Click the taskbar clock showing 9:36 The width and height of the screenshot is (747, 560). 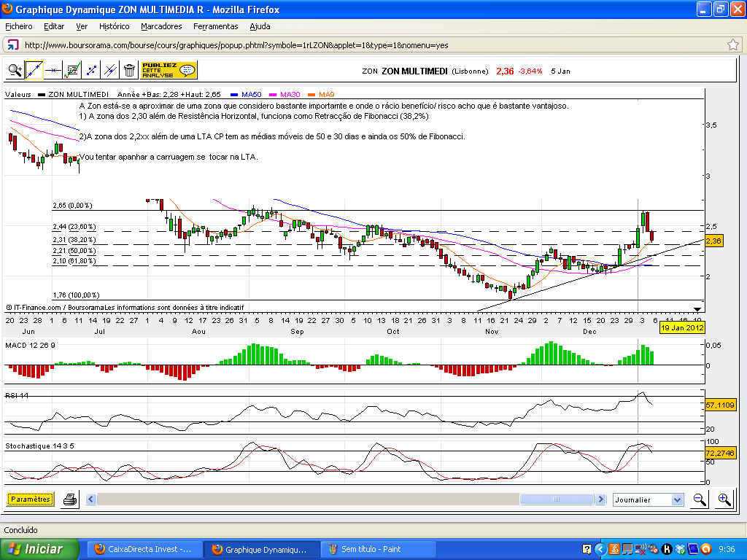point(727,550)
